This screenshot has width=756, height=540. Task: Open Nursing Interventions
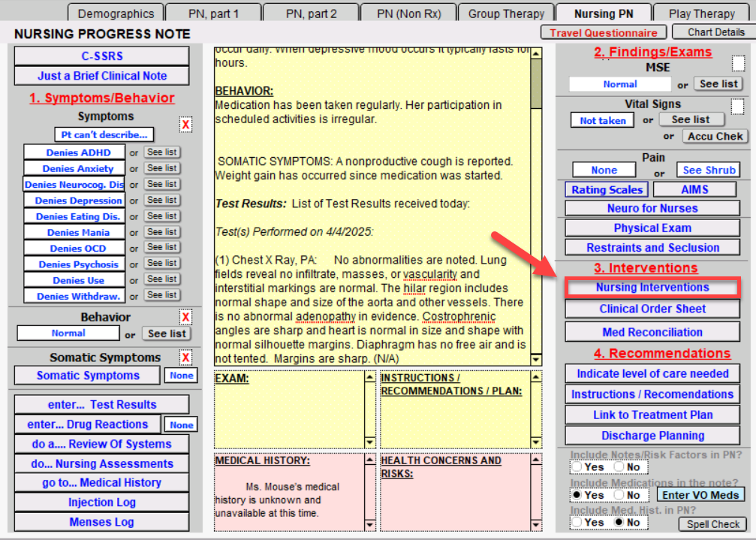[652, 288]
